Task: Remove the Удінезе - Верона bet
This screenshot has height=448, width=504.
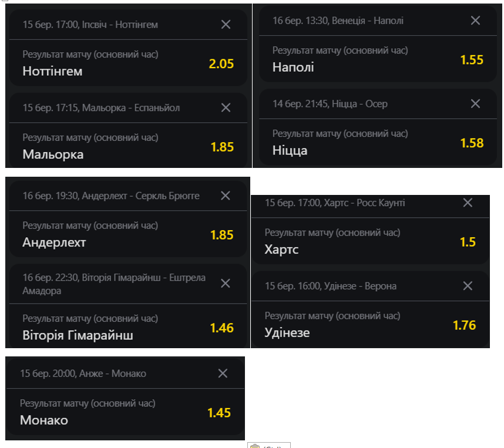Action: coord(468,286)
